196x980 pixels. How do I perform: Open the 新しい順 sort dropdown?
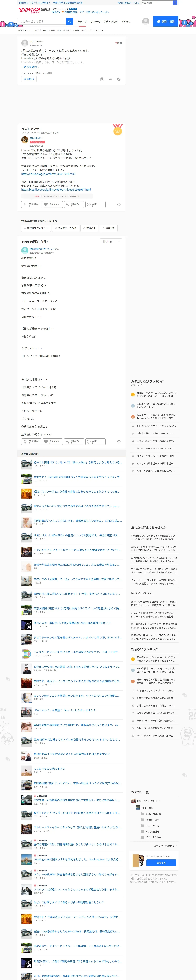coord(111,242)
